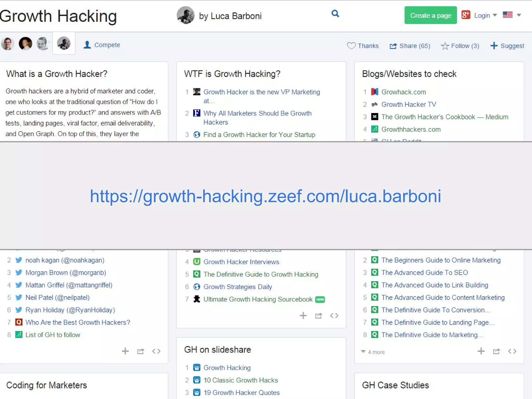Expand the 4 more items

pos(373,352)
